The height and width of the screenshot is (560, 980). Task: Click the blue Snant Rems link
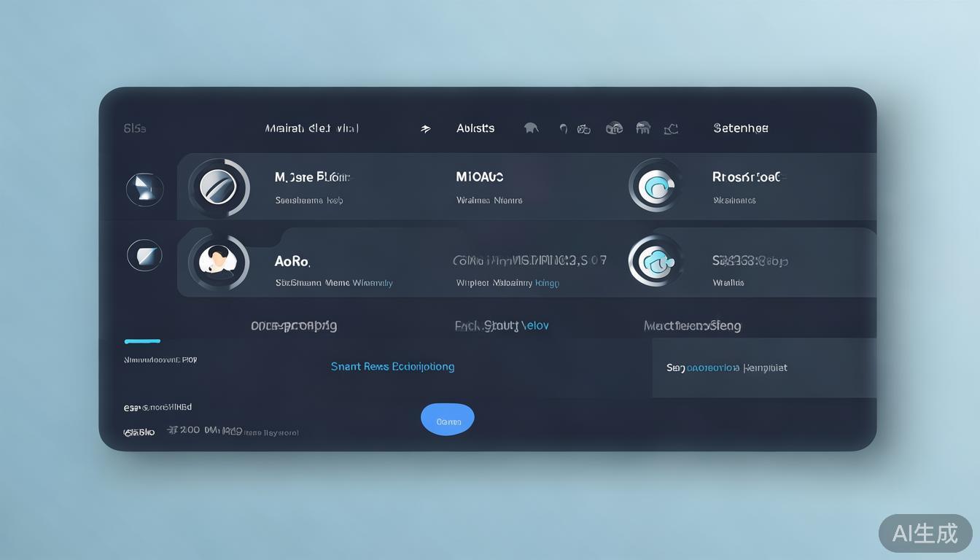coord(392,367)
